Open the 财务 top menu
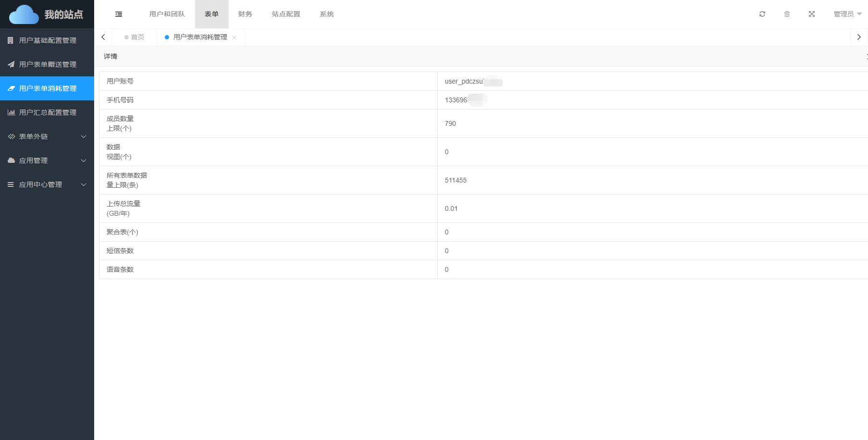This screenshot has width=868, height=440. point(245,14)
